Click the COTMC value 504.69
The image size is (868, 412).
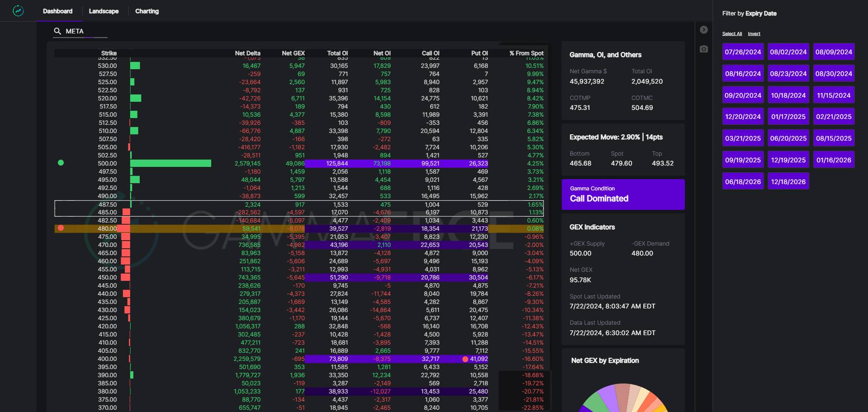tap(642, 108)
